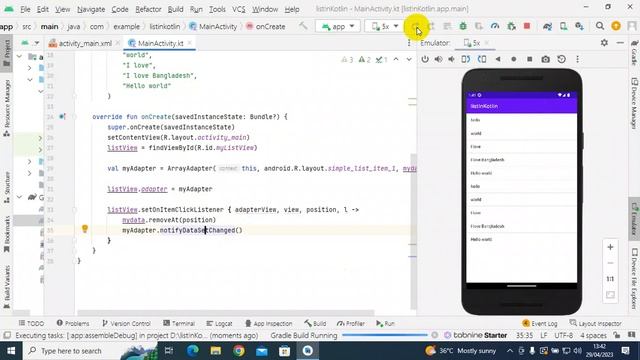Open Chrome from the taskbar
This screenshot has height=360, width=640.
click(x=239, y=351)
